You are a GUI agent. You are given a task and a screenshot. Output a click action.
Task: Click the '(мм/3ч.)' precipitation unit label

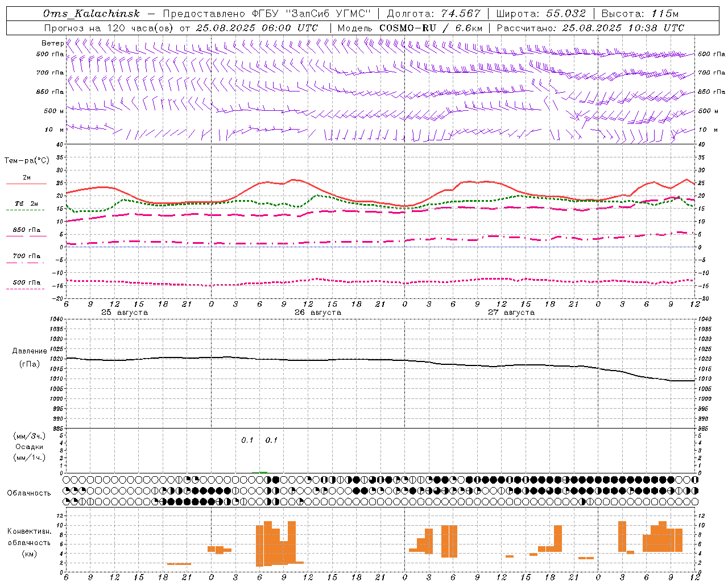pos(30,436)
